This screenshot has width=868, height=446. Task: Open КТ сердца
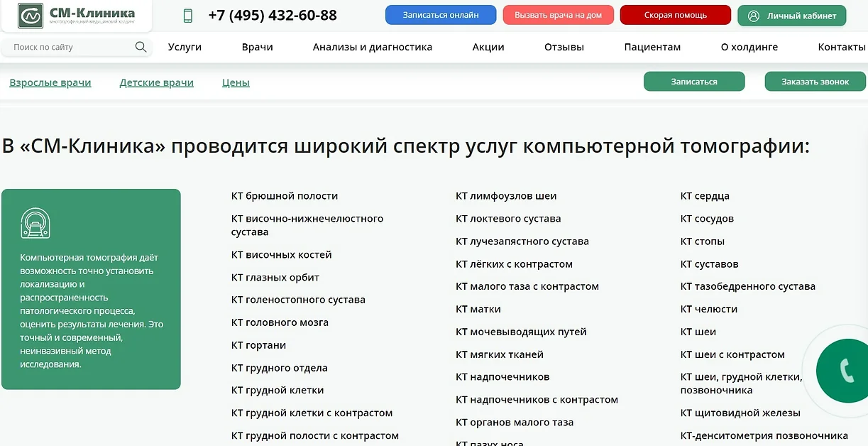click(x=705, y=196)
